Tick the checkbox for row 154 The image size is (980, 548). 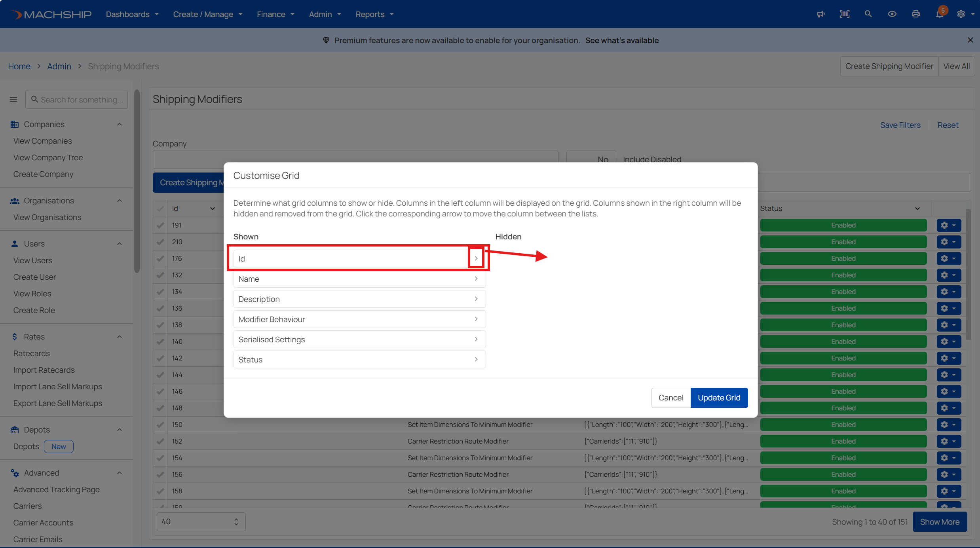click(x=160, y=458)
